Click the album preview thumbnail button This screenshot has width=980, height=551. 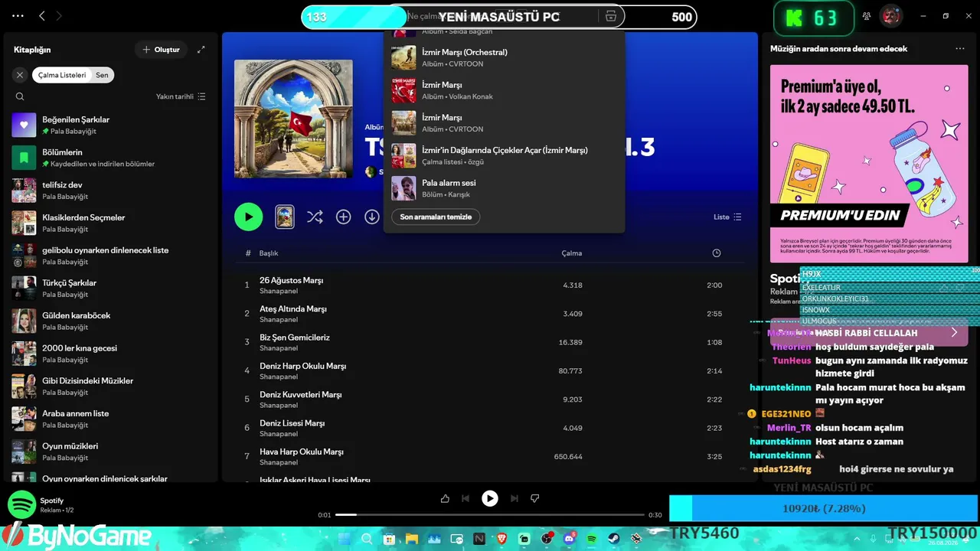[x=285, y=217]
